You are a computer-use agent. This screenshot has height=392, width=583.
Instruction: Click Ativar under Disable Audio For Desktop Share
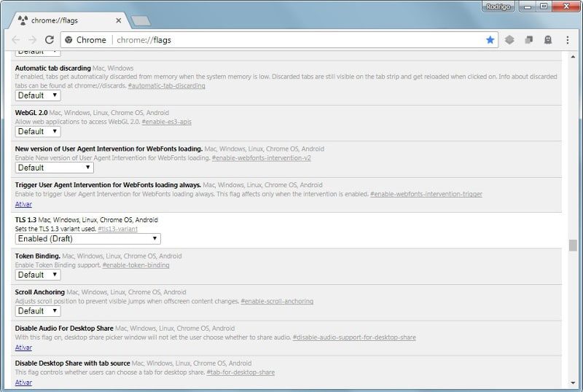pos(23,348)
